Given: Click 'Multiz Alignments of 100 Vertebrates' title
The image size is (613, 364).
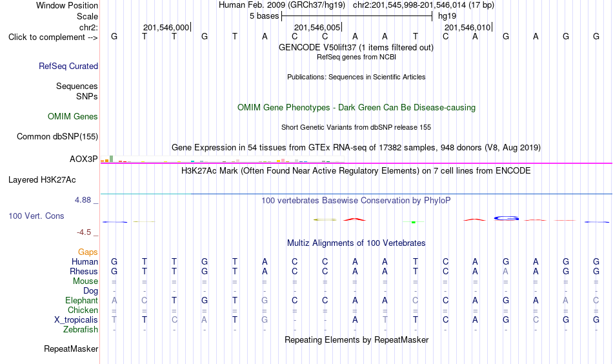Looking at the screenshot, I should pos(356,243).
